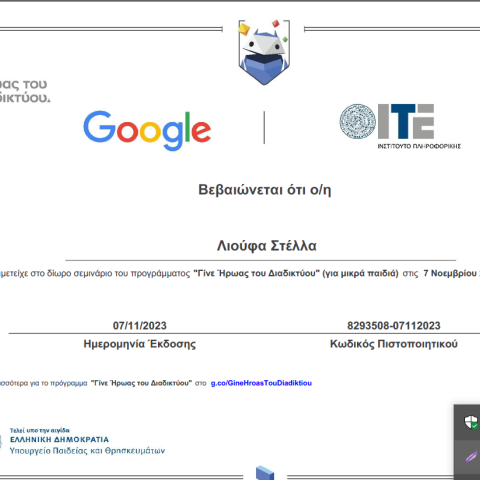Click the robot mascot badge at top
This screenshot has height=480, width=480.
(264, 52)
